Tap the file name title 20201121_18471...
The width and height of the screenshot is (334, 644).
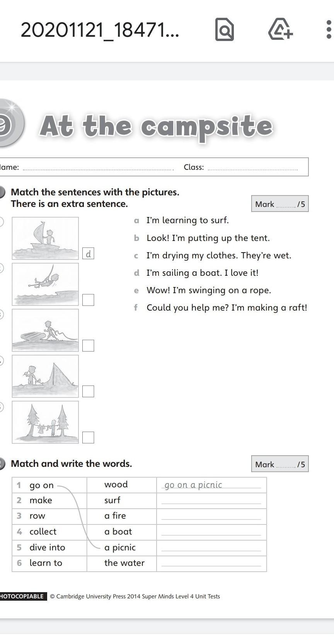pos(100,30)
